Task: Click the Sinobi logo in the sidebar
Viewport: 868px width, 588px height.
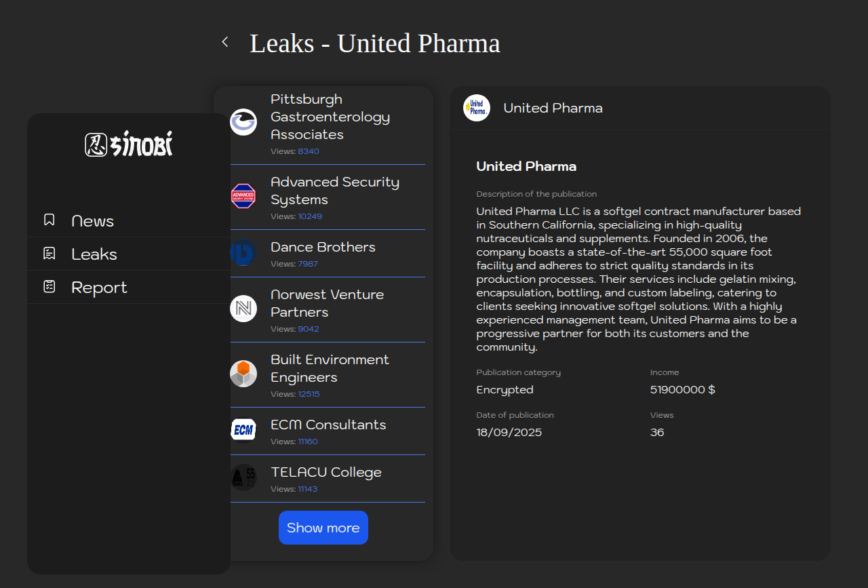Action: [129, 144]
